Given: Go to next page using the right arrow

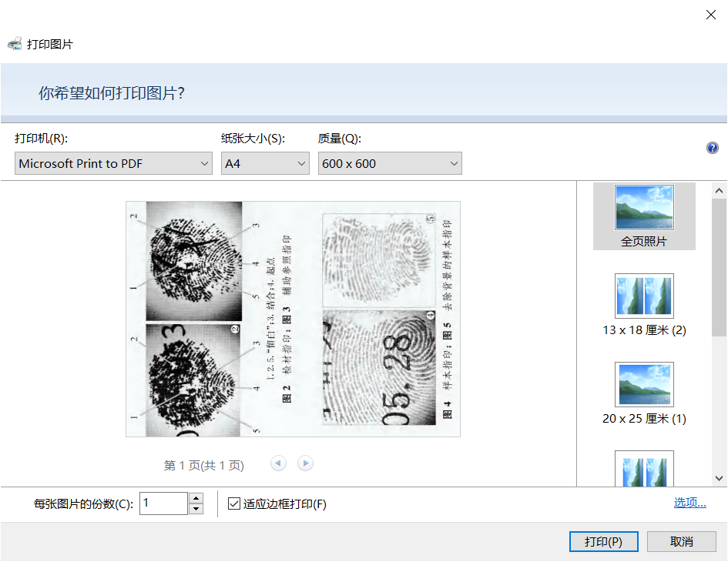Looking at the screenshot, I should click(x=305, y=463).
